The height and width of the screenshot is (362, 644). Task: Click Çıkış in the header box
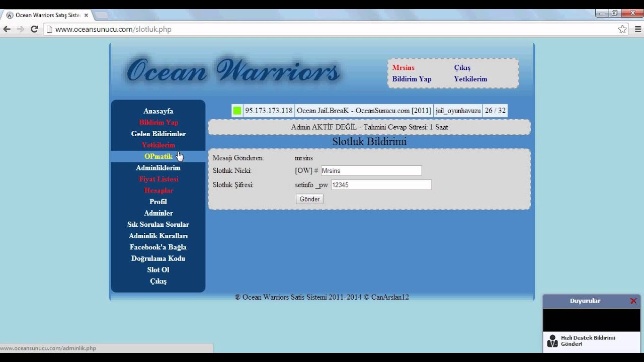click(462, 67)
